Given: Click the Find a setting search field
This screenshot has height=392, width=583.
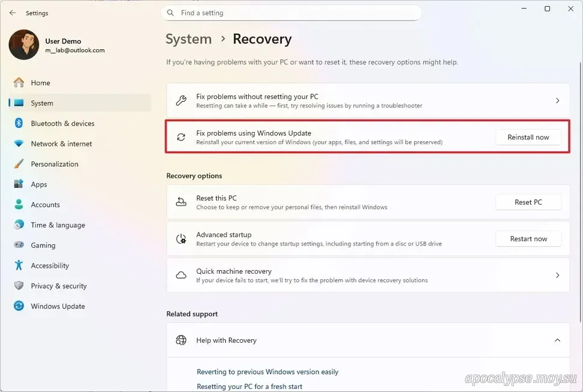Looking at the screenshot, I should pyautogui.click(x=295, y=13).
